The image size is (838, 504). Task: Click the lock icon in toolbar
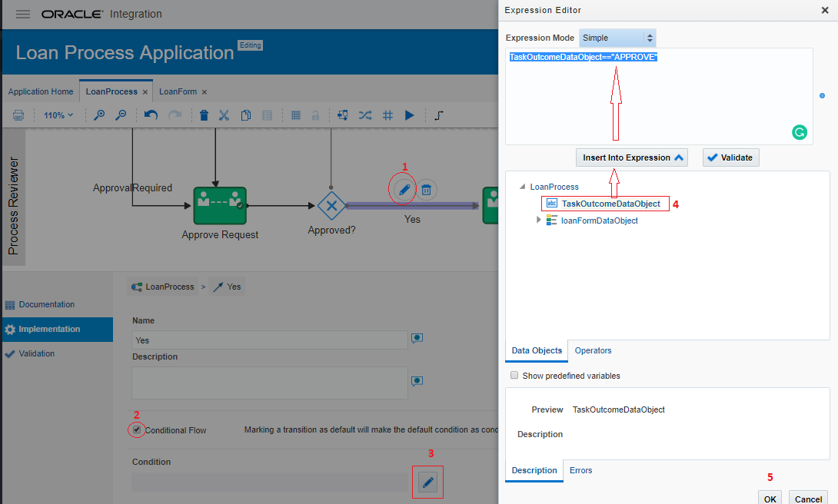click(x=315, y=115)
